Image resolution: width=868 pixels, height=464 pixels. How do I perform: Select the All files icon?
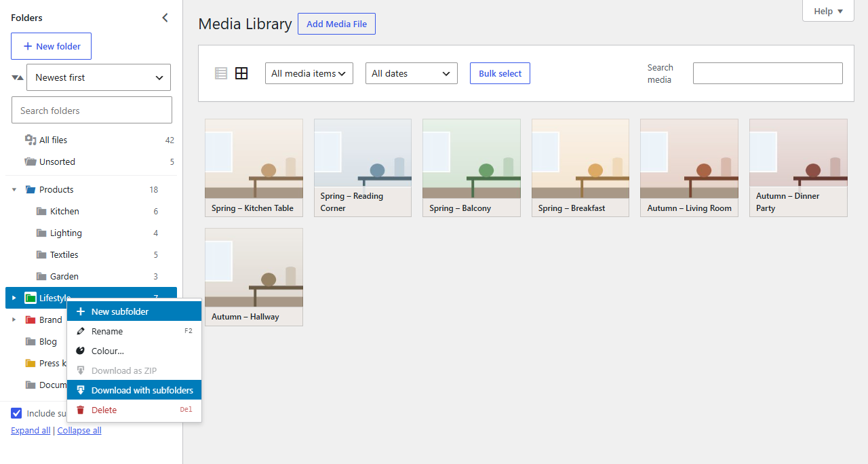31,140
